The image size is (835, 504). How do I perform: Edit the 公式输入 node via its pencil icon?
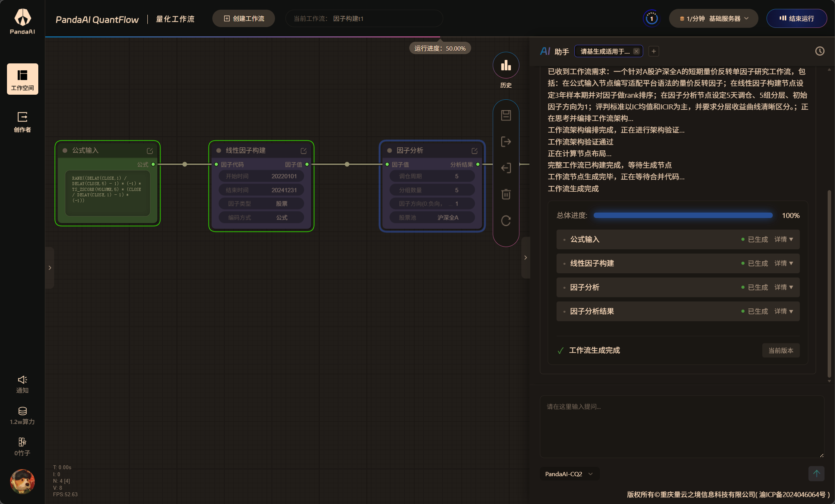(x=149, y=150)
